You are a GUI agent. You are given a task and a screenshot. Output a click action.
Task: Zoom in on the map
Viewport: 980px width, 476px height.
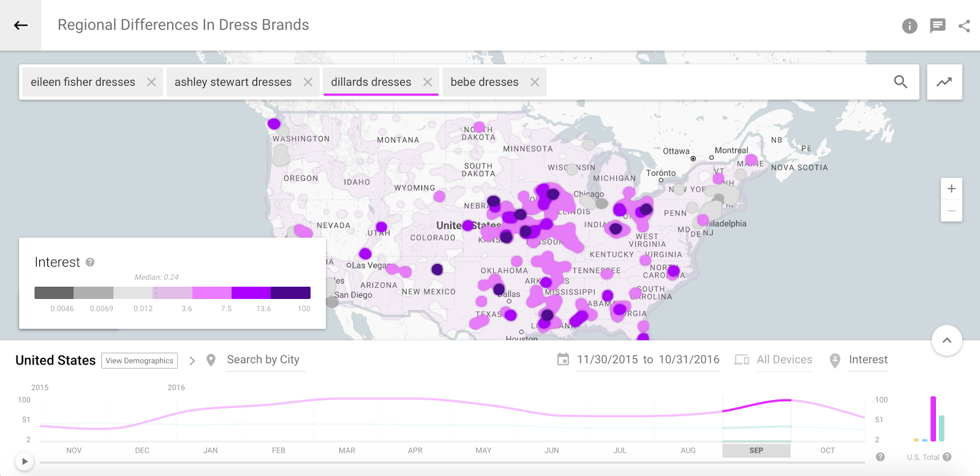(951, 189)
